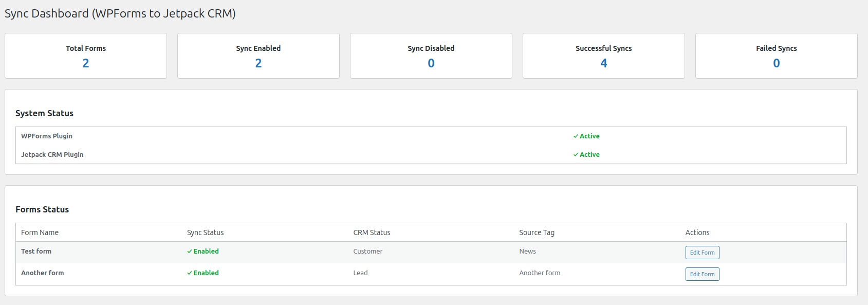Click the Another form source tag cell
Viewport: 868px width, 305px height.
coord(540,273)
